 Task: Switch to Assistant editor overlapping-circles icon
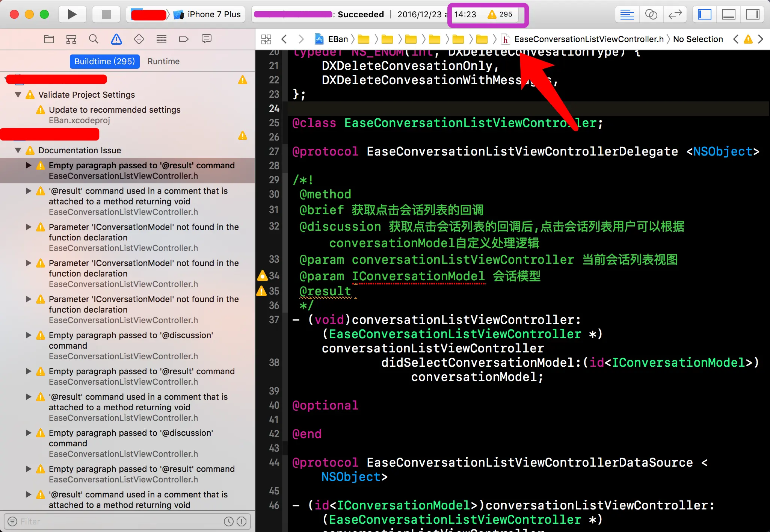651,14
